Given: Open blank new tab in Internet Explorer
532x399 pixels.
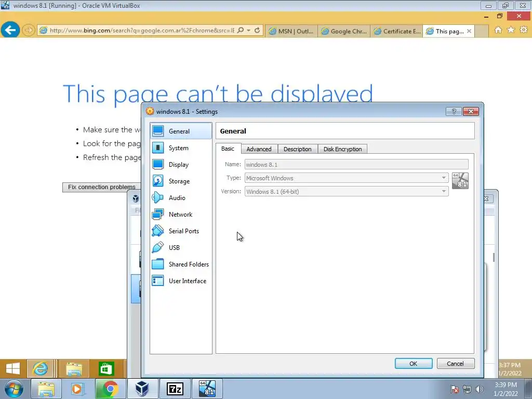Looking at the screenshot, I should coord(482,31).
